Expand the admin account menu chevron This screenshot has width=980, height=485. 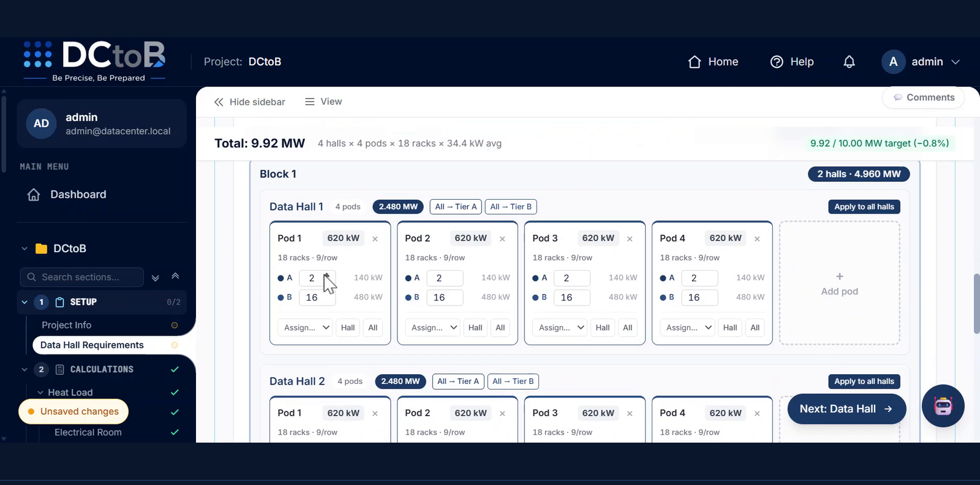pyautogui.click(x=956, y=62)
